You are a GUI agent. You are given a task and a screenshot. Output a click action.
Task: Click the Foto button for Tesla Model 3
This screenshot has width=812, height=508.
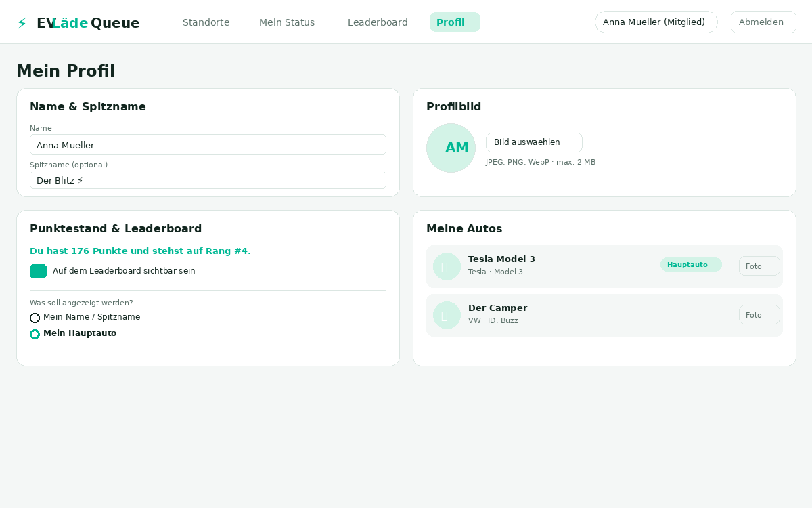click(x=759, y=266)
